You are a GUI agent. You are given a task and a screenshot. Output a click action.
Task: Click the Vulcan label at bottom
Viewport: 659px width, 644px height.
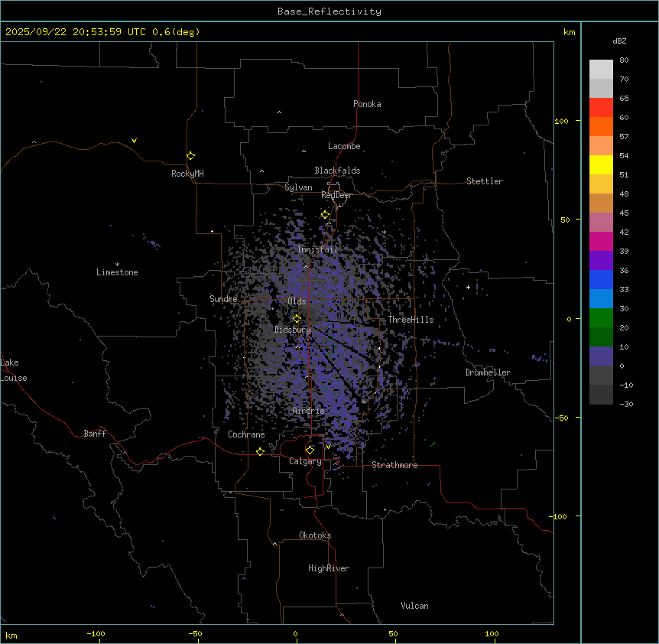(414, 606)
